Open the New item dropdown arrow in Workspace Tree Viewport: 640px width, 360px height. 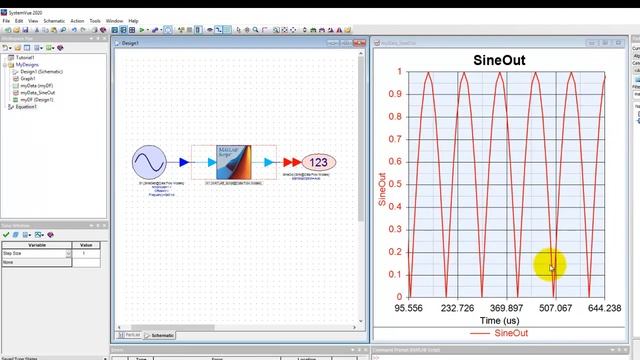[x=10, y=48]
